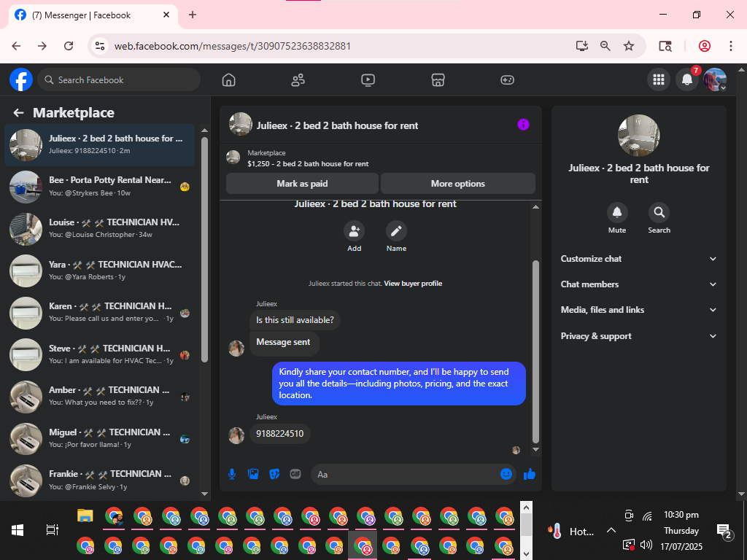Open the Video (Watch) icon
The image size is (747, 560).
coord(368,80)
